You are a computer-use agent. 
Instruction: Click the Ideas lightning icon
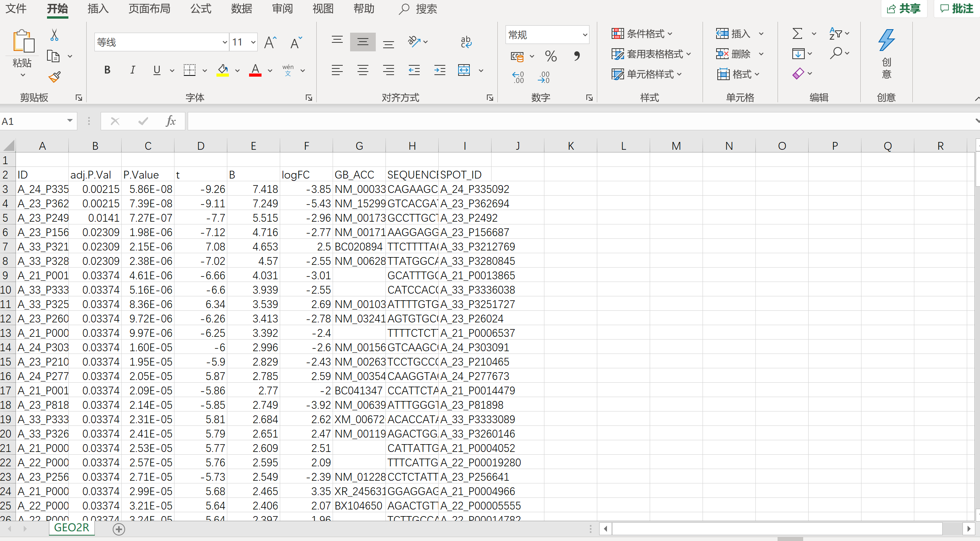coord(886,40)
